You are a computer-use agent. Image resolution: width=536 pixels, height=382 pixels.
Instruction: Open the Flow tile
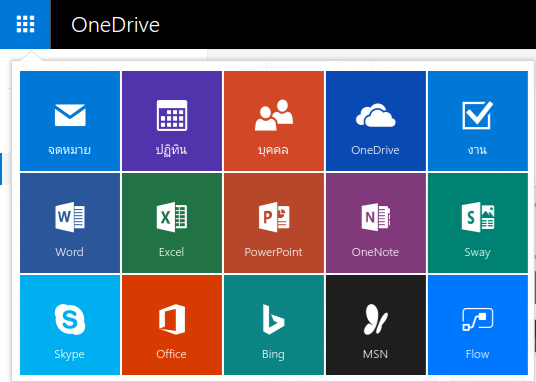(478, 325)
